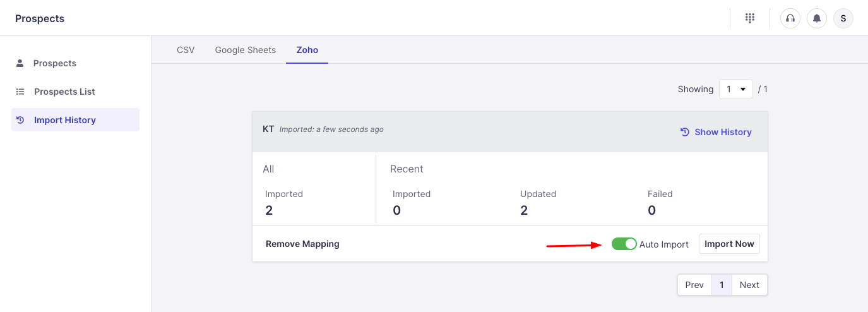Click the headset support icon
The height and width of the screenshot is (312, 868).
click(x=790, y=18)
